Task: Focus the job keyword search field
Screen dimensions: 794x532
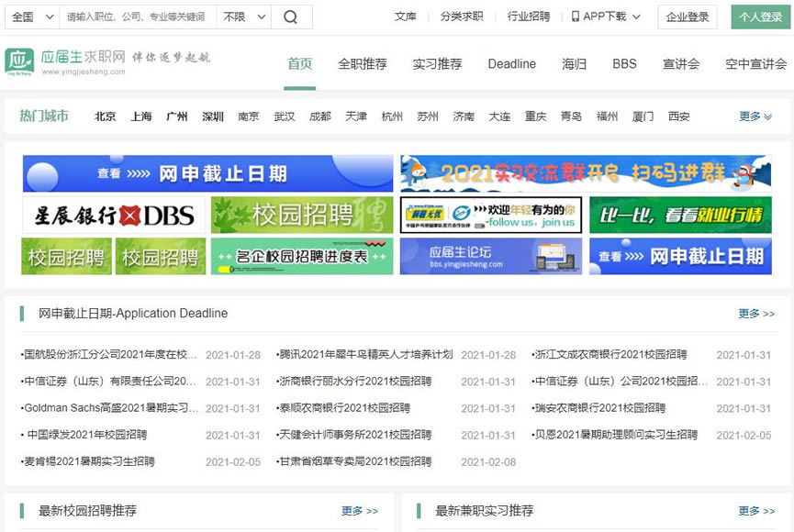Action: [x=139, y=17]
